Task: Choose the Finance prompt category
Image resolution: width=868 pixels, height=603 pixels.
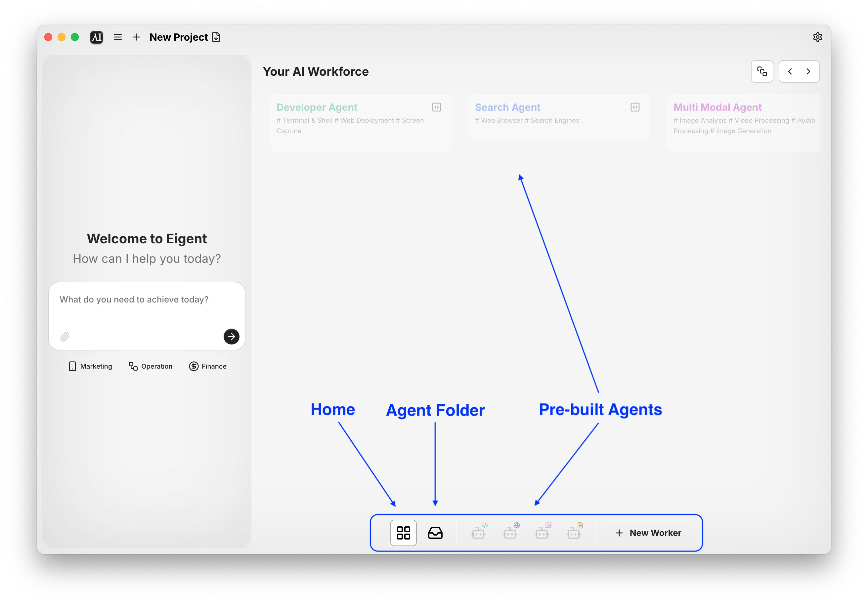Action: point(208,366)
